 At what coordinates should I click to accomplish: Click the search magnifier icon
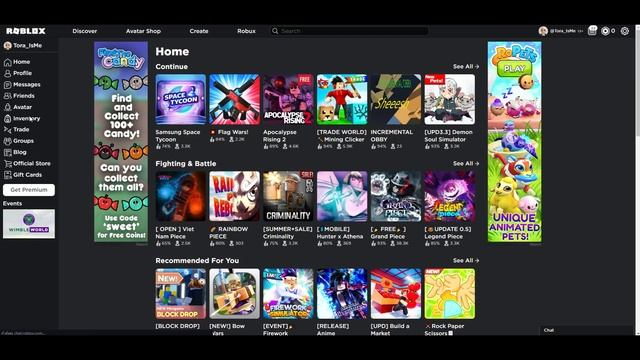275,31
